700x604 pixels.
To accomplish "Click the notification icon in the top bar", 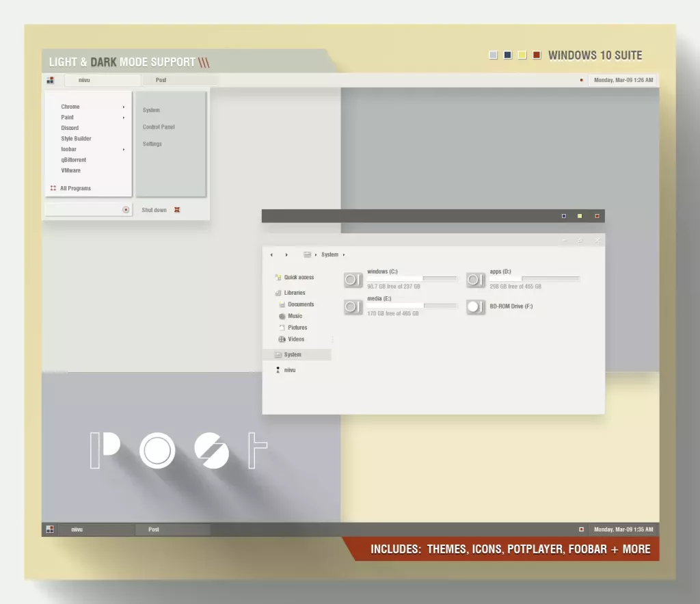I will [580, 80].
